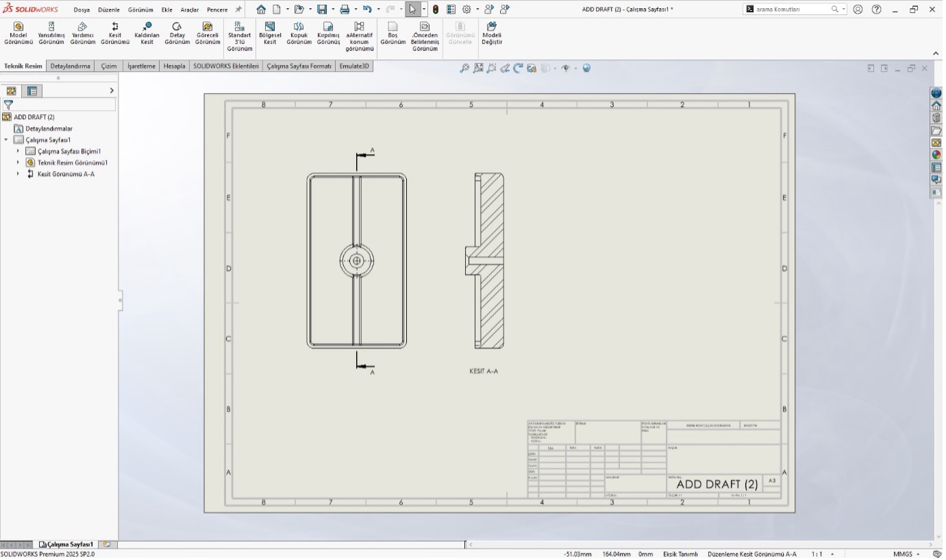
Task: Create a Detay Görünüm detail view
Action: click(x=177, y=33)
